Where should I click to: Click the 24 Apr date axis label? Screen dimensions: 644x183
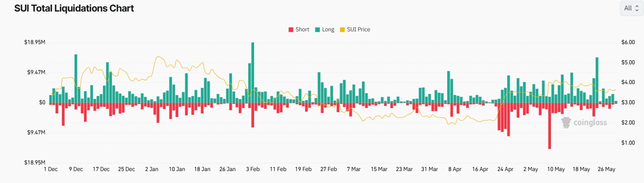coord(505,169)
